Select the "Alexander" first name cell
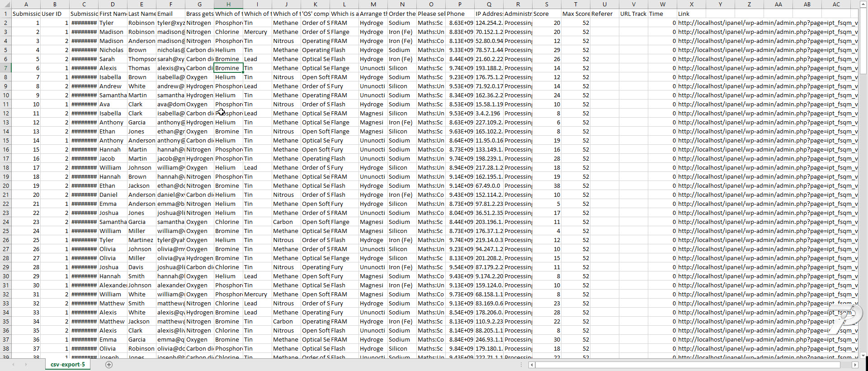The image size is (868, 371). click(x=113, y=285)
